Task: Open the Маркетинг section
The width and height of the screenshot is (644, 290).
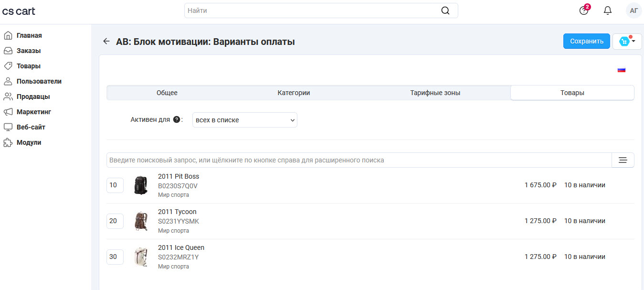Action: (33, 111)
